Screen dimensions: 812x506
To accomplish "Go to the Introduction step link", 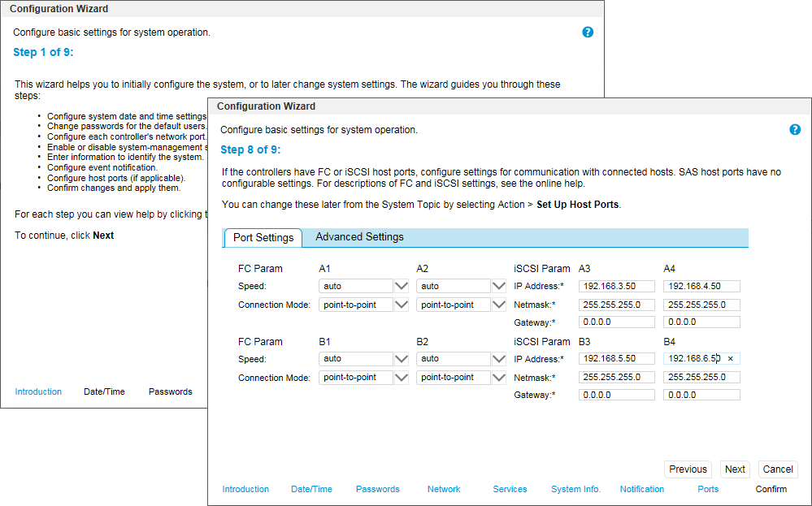I will point(245,489).
